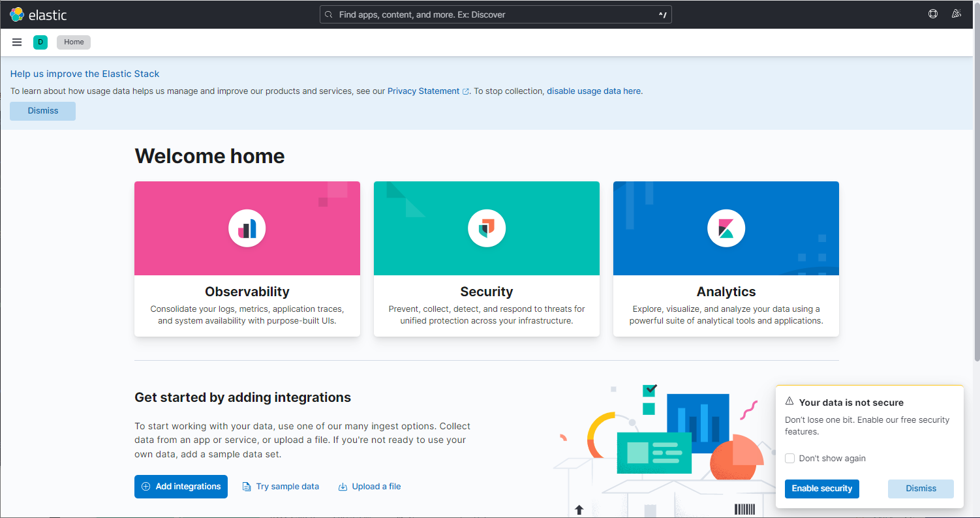Click "Get started by adding integrations" heading

coord(243,397)
